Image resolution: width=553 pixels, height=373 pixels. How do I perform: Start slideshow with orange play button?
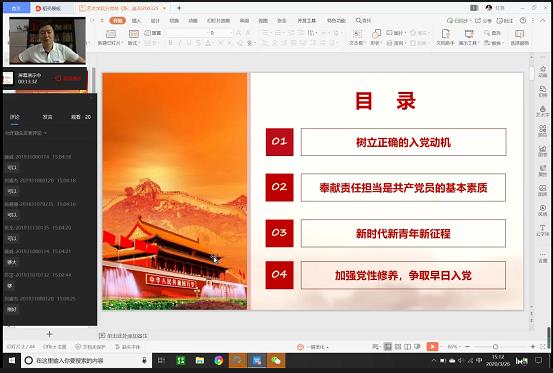432,347
